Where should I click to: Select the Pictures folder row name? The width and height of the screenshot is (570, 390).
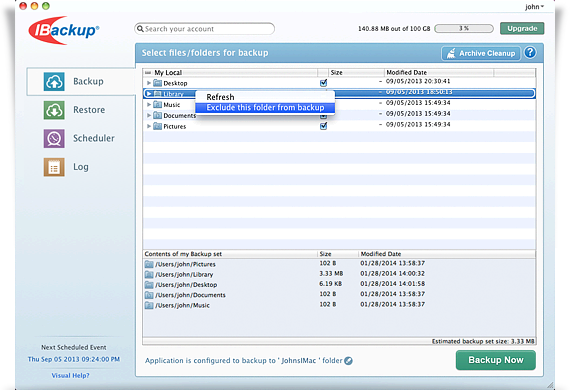pos(174,126)
